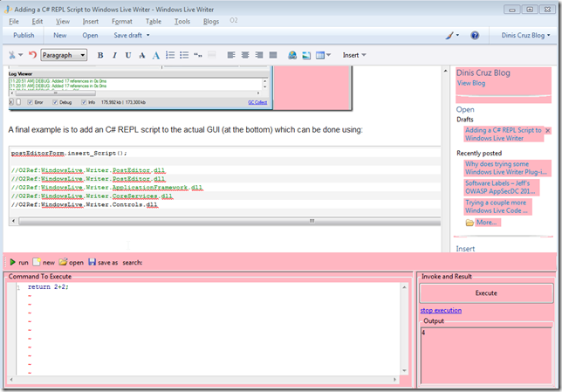The image size is (562, 392).
Task: Toggle the Debug checkbox in Log Viewer
Action: click(55, 102)
